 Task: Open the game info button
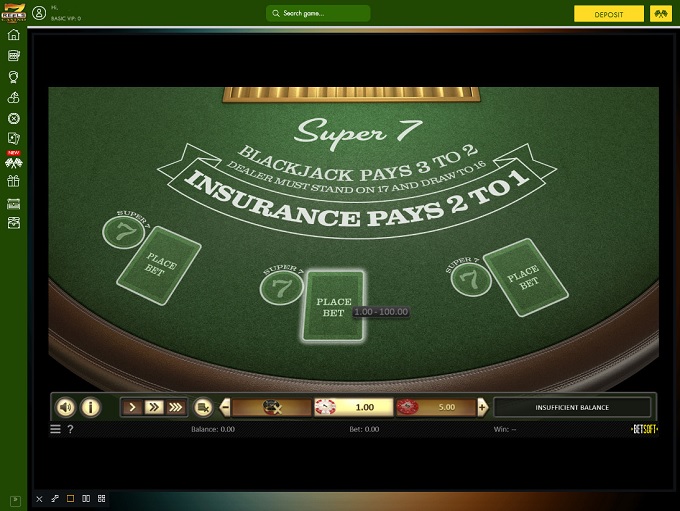pos(90,407)
